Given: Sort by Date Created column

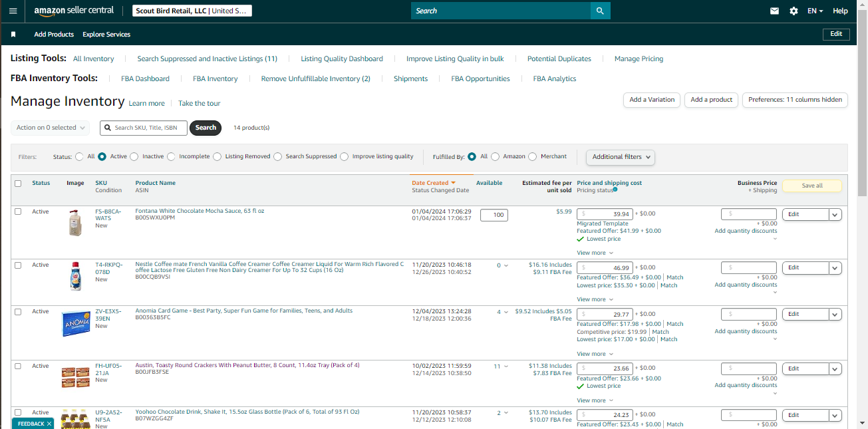Looking at the screenshot, I should click(434, 183).
